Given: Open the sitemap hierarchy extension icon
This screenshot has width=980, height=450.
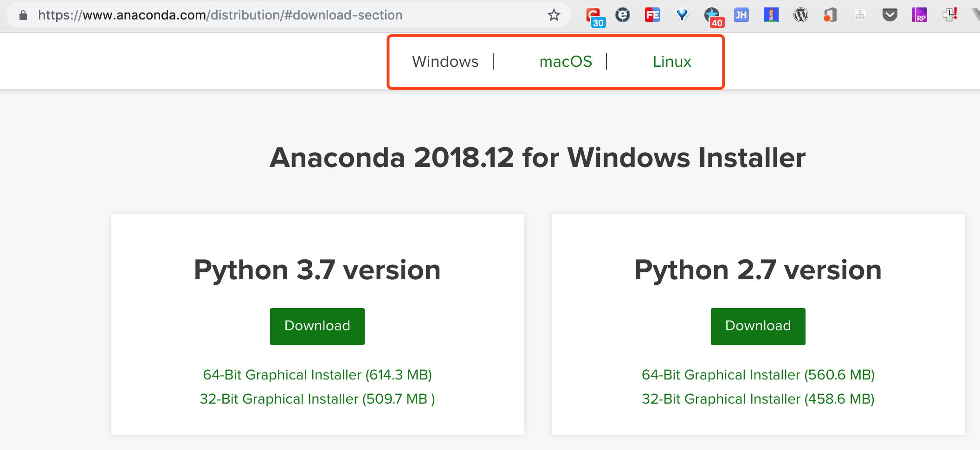Looking at the screenshot, I should point(860,15).
